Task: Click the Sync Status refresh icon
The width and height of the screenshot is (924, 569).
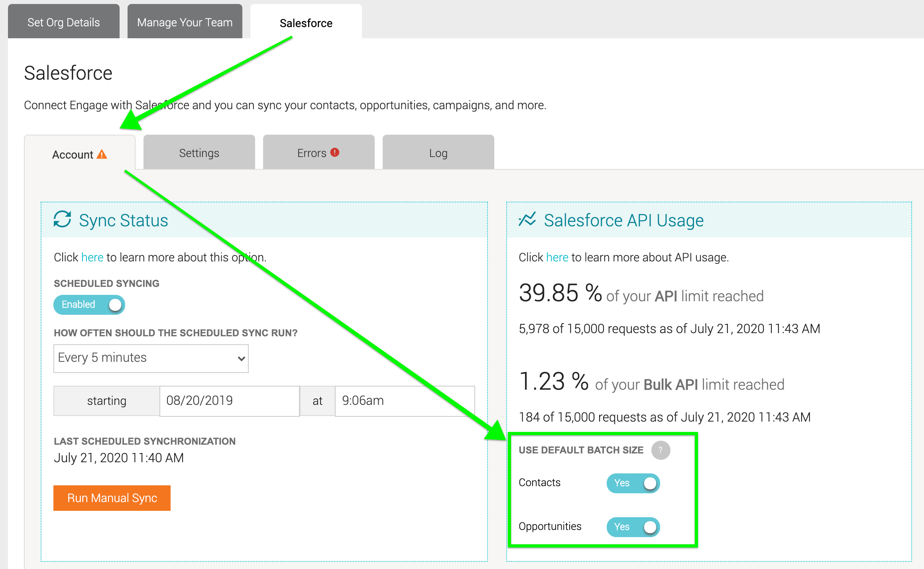Action: [63, 219]
